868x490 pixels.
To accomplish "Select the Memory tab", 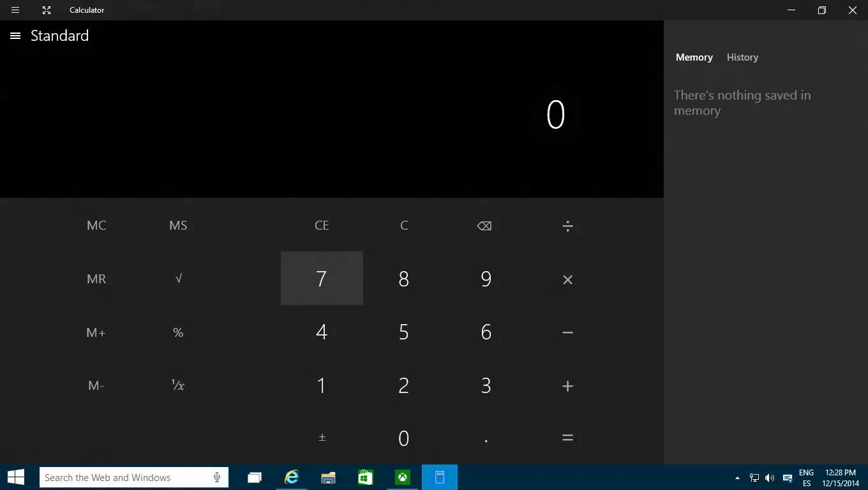I will pos(694,57).
